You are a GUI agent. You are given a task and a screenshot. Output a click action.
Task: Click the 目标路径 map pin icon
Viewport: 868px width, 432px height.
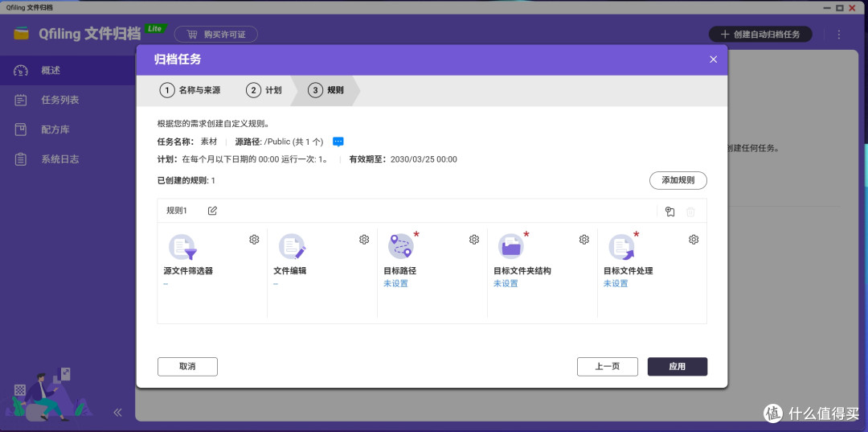click(401, 246)
